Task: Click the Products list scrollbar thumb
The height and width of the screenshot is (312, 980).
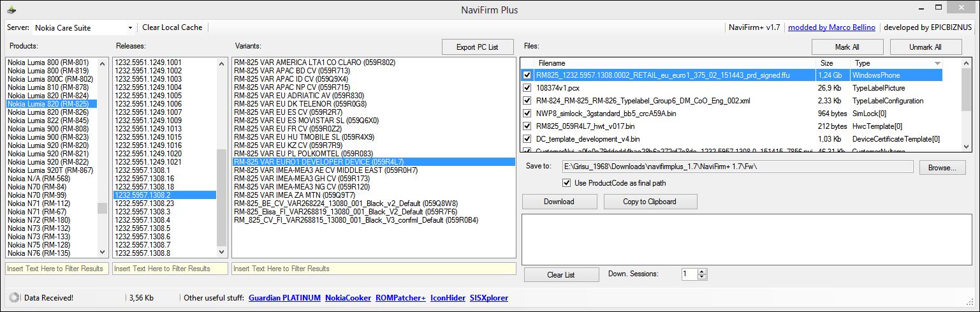Action: pyautogui.click(x=102, y=208)
